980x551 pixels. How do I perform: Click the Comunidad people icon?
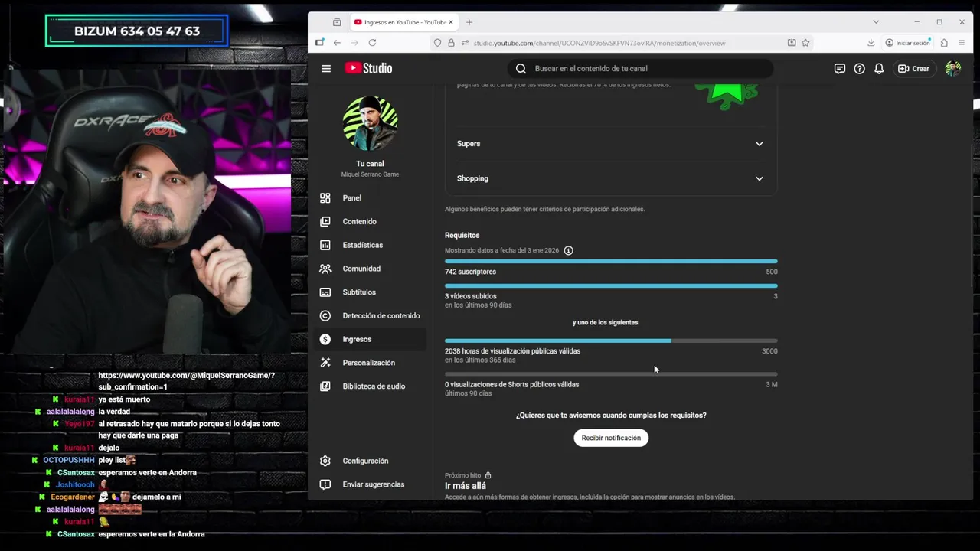click(325, 269)
